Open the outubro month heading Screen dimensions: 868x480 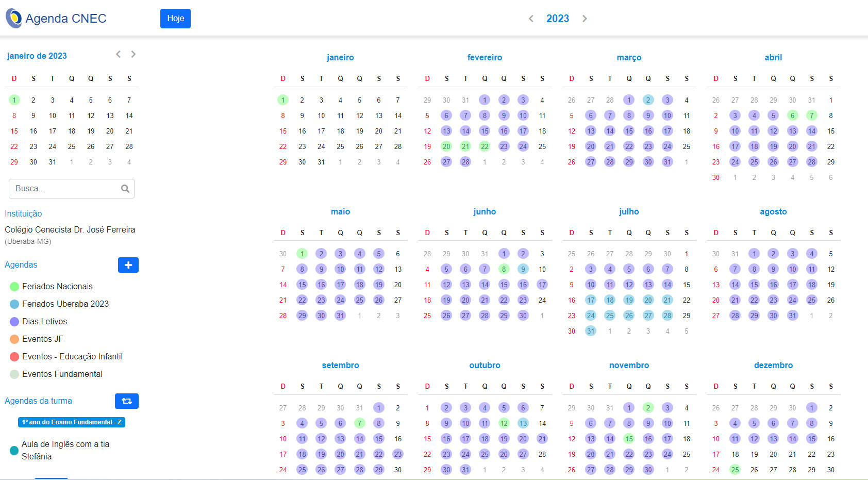pyautogui.click(x=485, y=366)
